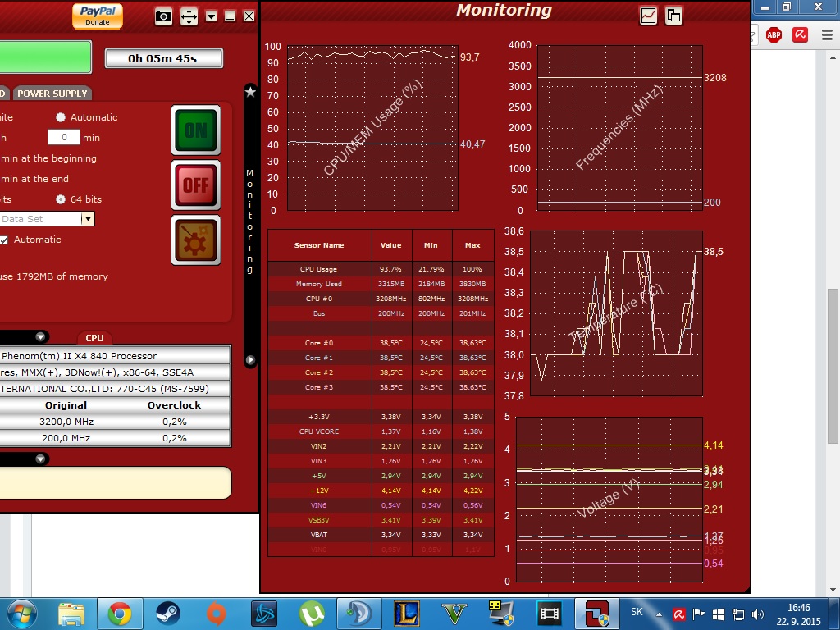Click the network tray icon

(738, 614)
